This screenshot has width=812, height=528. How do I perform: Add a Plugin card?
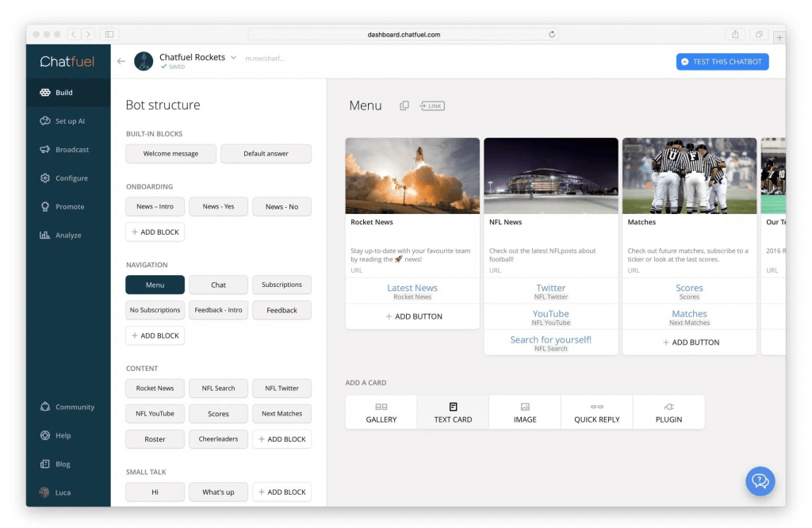point(669,412)
